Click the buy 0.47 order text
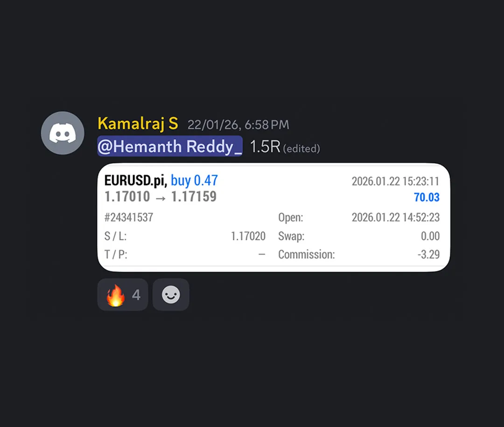Viewport: 504px width, 427px height. pyautogui.click(x=195, y=180)
